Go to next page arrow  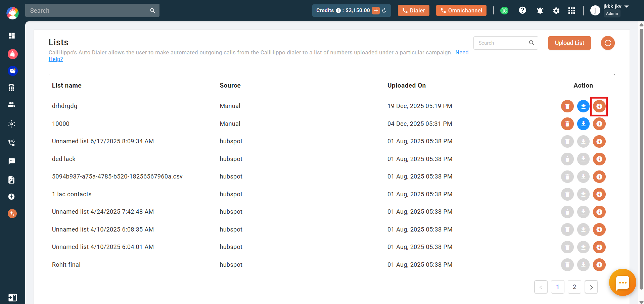pyautogui.click(x=591, y=287)
